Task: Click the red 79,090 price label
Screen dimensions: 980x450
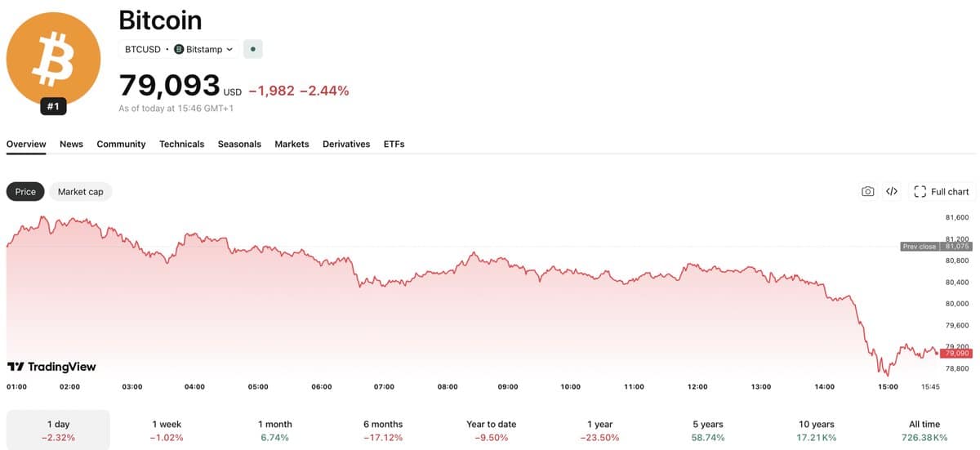Action: (955, 353)
